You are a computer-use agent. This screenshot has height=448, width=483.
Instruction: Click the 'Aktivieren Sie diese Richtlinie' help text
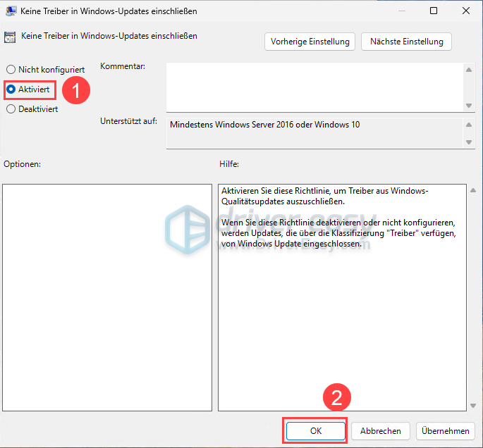pyautogui.click(x=324, y=196)
